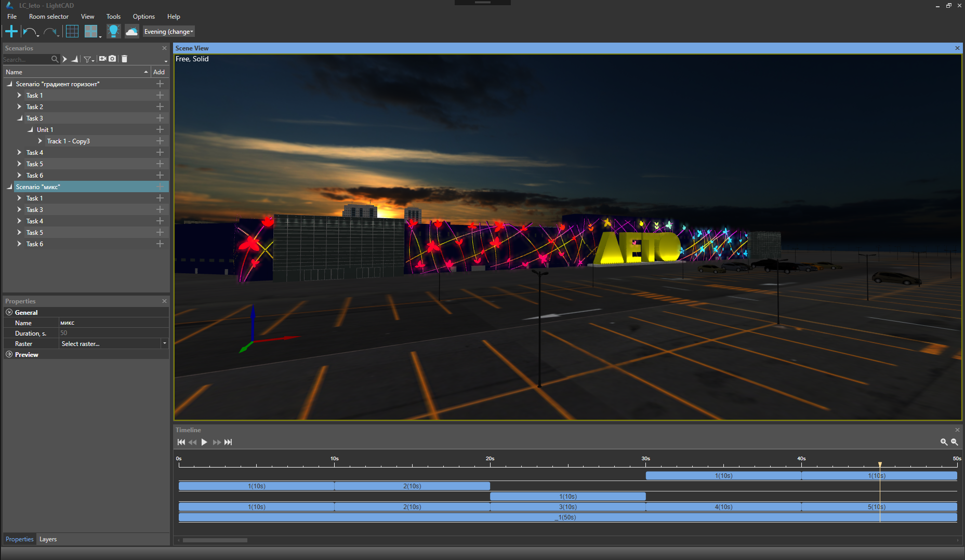Switch to the Layers tab
This screenshot has width=965, height=560.
[48, 539]
